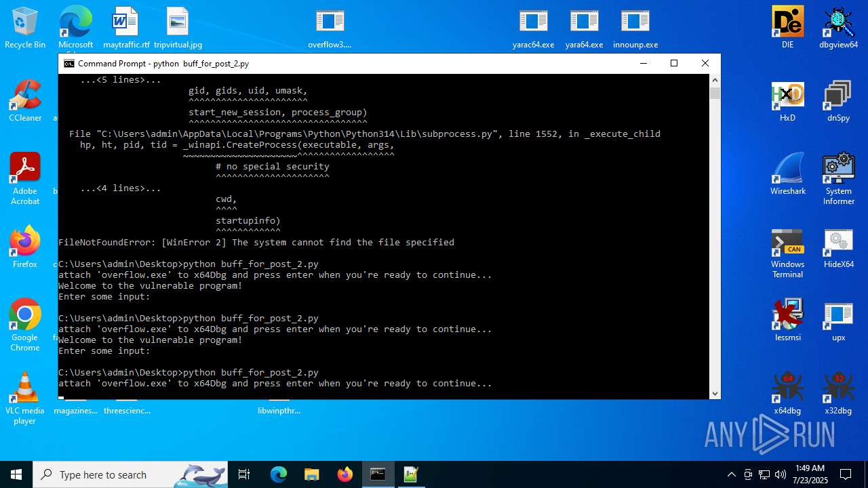The image size is (868, 488).
Task: Open the libwinpthr file on desktop
Action: [x=279, y=409]
